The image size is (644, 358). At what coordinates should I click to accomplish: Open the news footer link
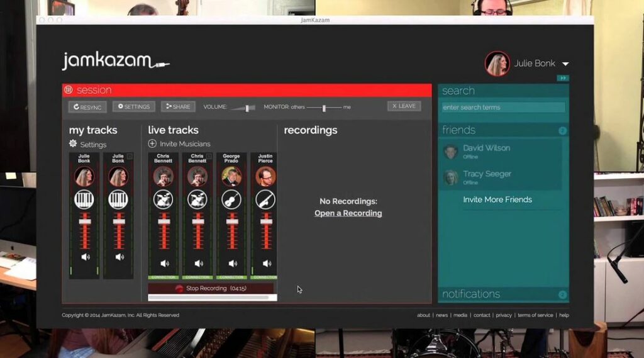click(441, 315)
